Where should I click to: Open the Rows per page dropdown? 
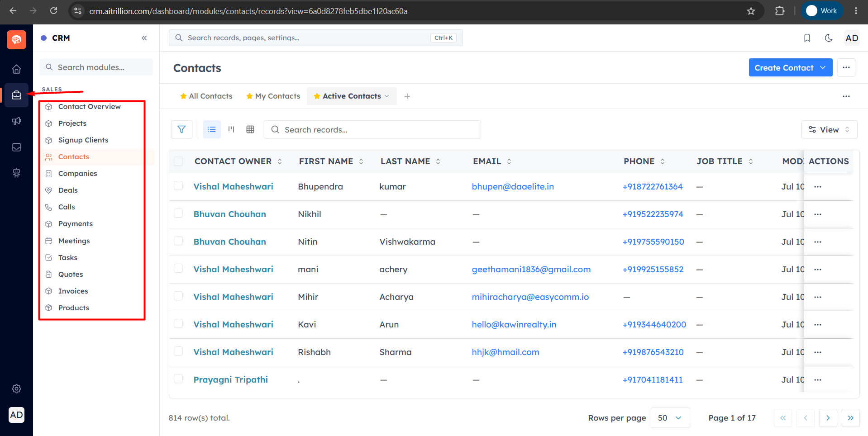click(670, 417)
